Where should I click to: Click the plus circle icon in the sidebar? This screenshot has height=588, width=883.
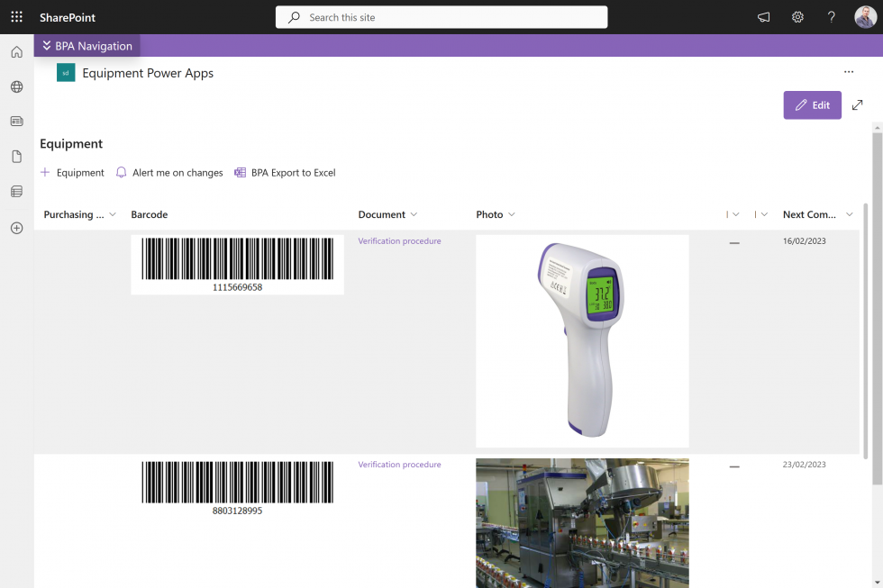click(x=16, y=228)
